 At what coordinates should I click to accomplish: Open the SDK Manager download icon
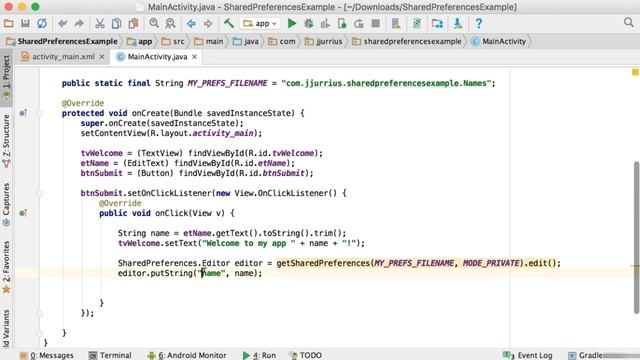coord(458,23)
